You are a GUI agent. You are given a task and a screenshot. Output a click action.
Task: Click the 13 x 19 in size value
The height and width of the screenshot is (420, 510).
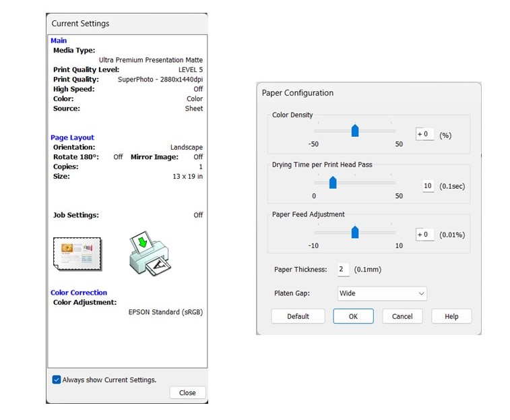pyautogui.click(x=188, y=177)
